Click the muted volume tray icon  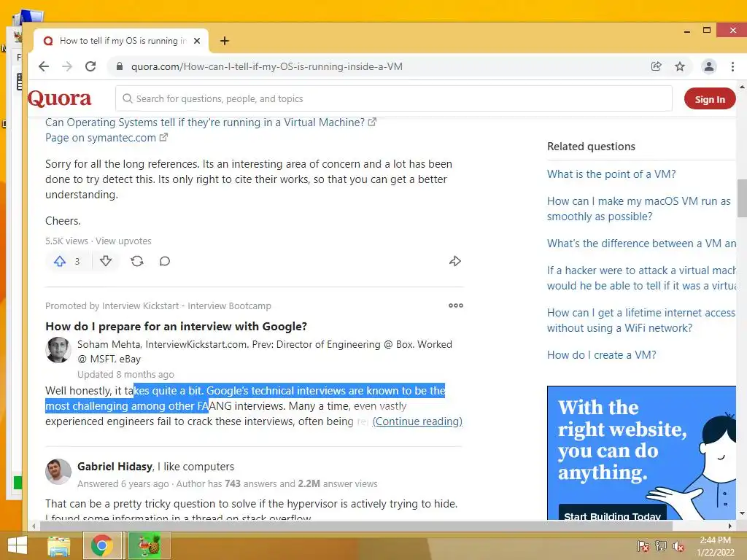[x=678, y=546]
